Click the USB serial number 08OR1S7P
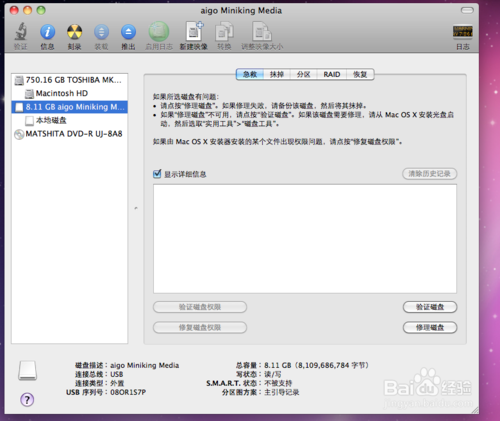Viewport: 500px width, 421px height. (x=128, y=392)
